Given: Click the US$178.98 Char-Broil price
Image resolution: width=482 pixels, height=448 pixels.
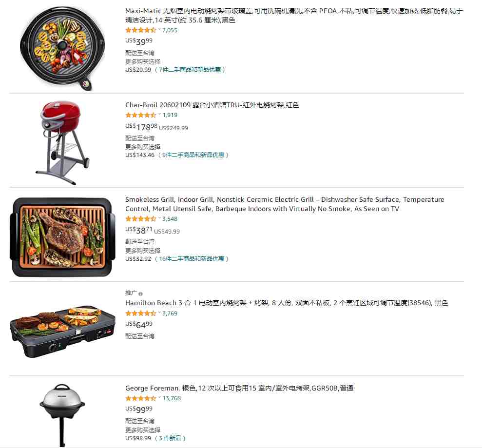Looking at the screenshot, I should click(x=141, y=127).
